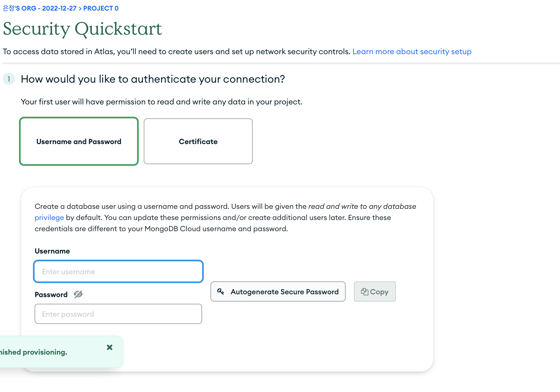560x392 pixels.
Task: Click the breadcrumb chevron separator
Action: (80, 8)
